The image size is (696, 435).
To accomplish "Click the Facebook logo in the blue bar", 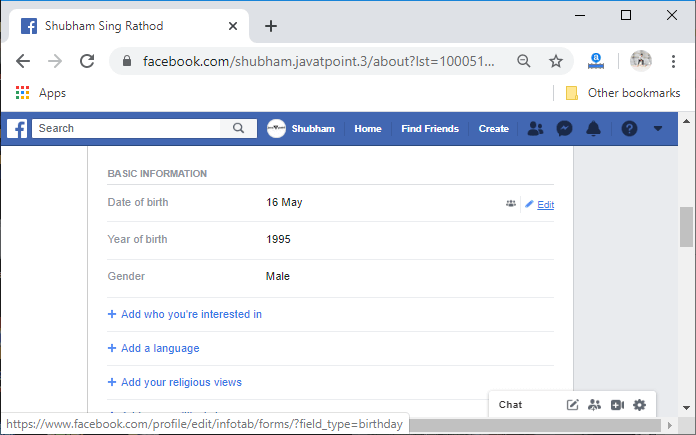I will coord(17,129).
